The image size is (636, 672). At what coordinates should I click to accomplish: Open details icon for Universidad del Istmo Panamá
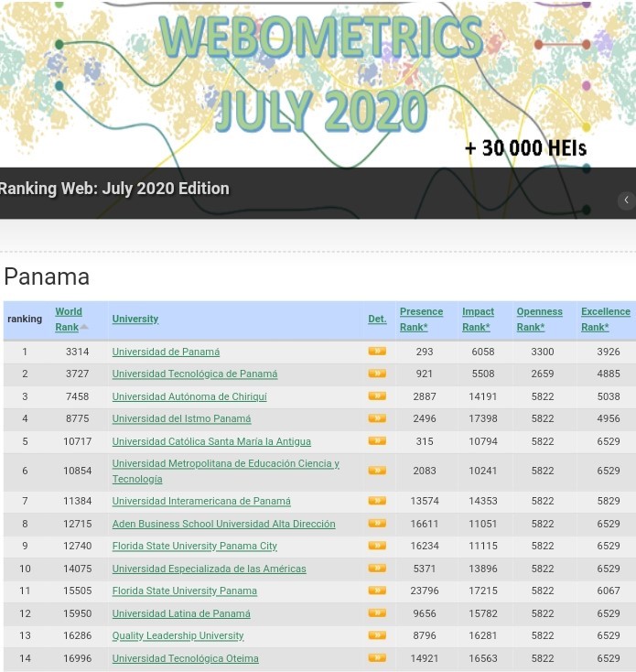[377, 418]
